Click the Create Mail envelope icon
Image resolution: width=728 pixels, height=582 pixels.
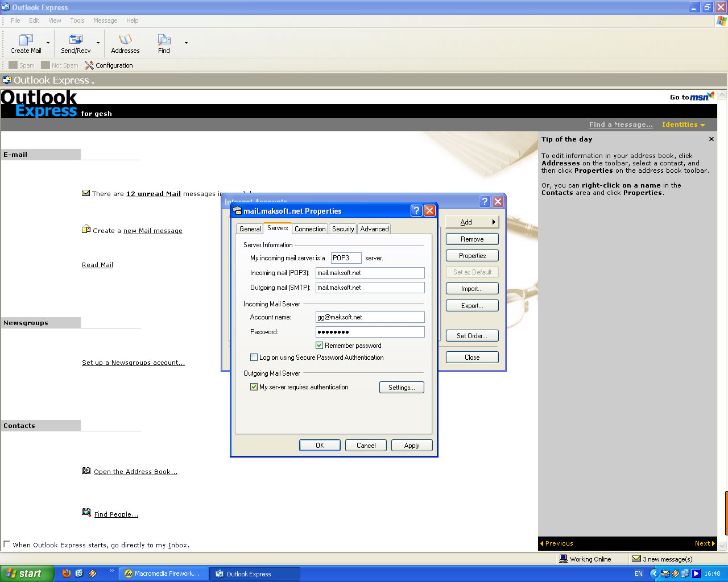(26, 39)
